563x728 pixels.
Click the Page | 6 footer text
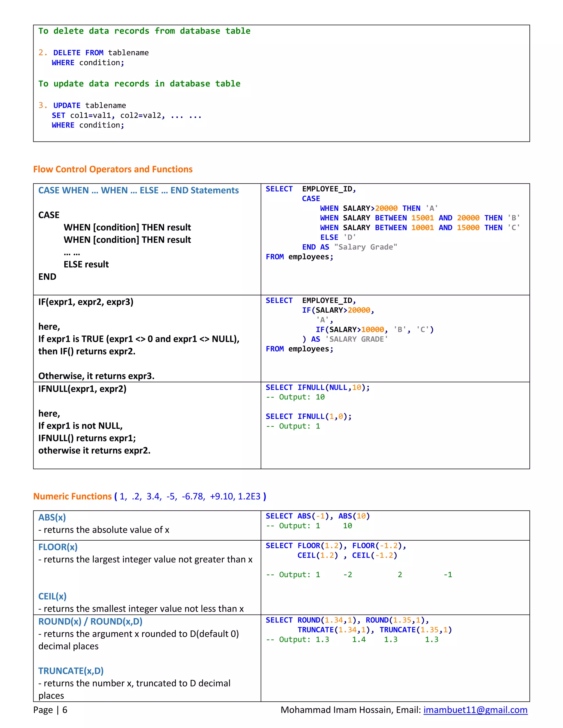tap(50, 710)
